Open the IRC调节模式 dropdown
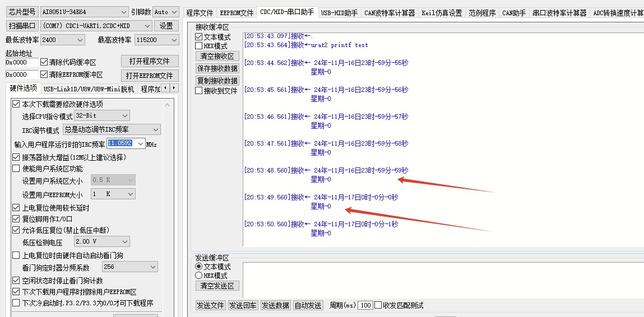644x317 pixels. (112, 130)
